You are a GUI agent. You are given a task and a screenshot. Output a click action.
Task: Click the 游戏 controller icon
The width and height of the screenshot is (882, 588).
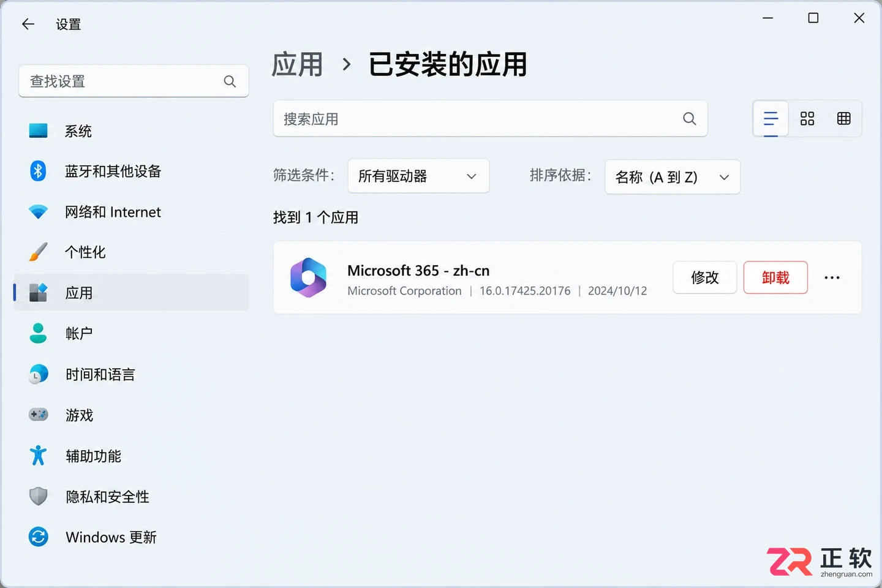pyautogui.click(x=38, y=415)
